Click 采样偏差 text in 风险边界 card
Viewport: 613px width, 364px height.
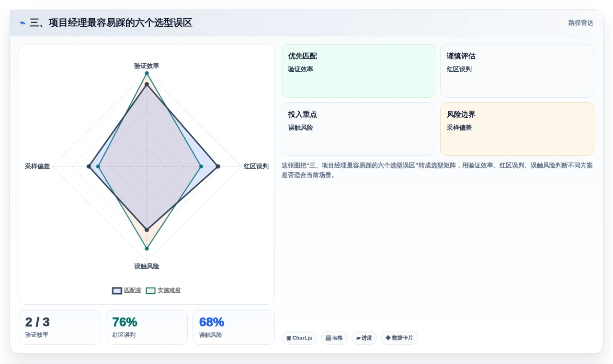click(459, 128)
